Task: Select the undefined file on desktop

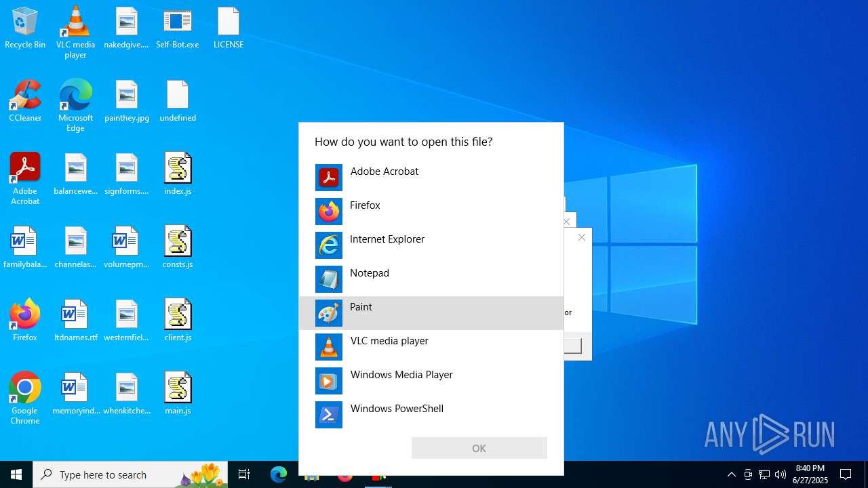Action: [x=177, y=102]
